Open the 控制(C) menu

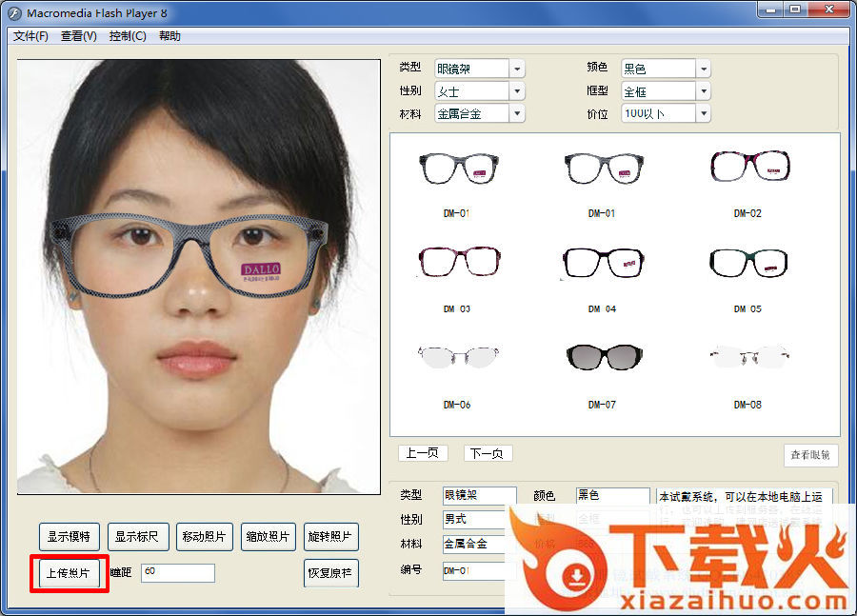point(128,36)
